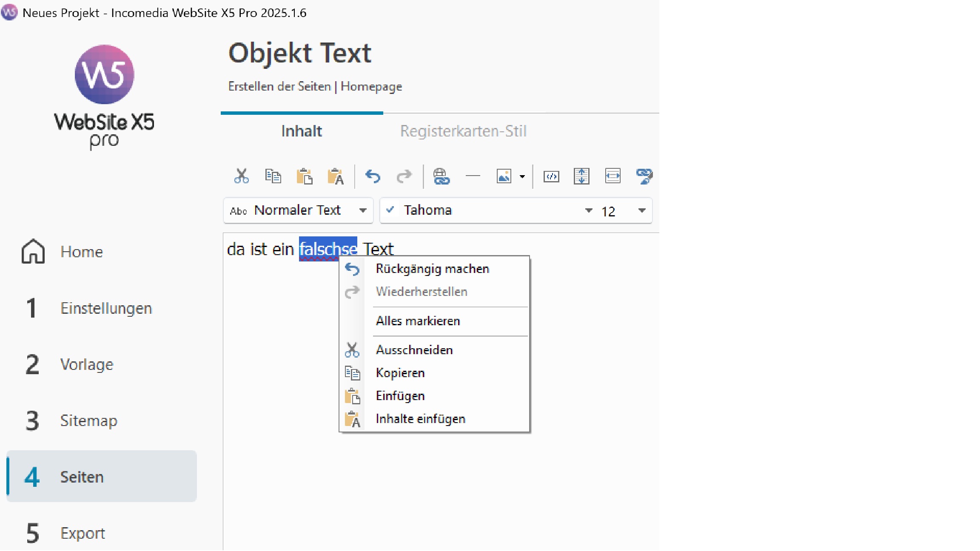Click the toolbar Paste clipboard icon

pos(304,176)
